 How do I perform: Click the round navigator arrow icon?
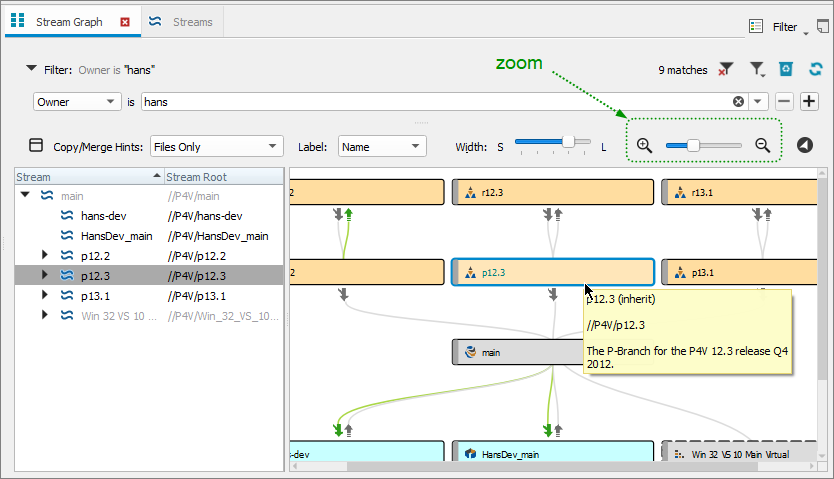click(805, 146)
